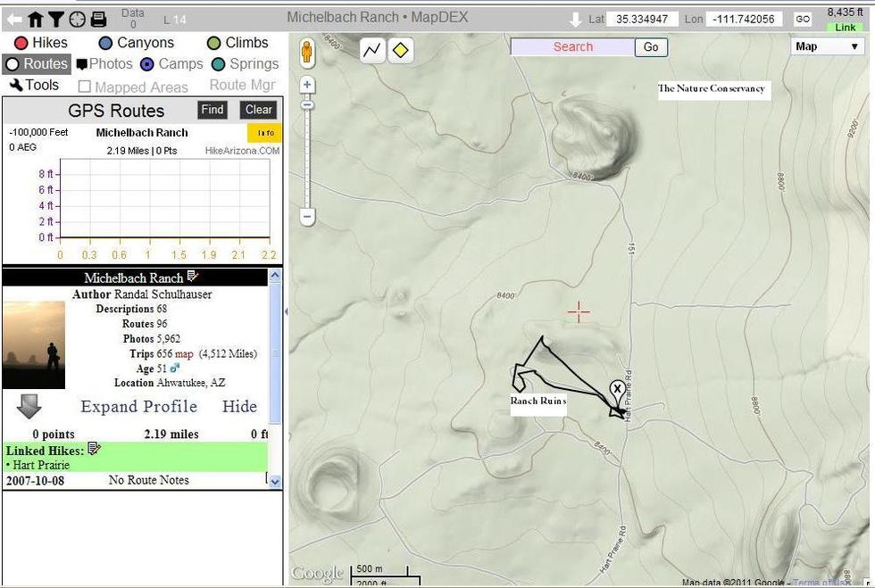Click the No Route Notes text
Image resolution: width=875 pixels, height=588 pixels.
pyautogui.click(x=148, y=480)
